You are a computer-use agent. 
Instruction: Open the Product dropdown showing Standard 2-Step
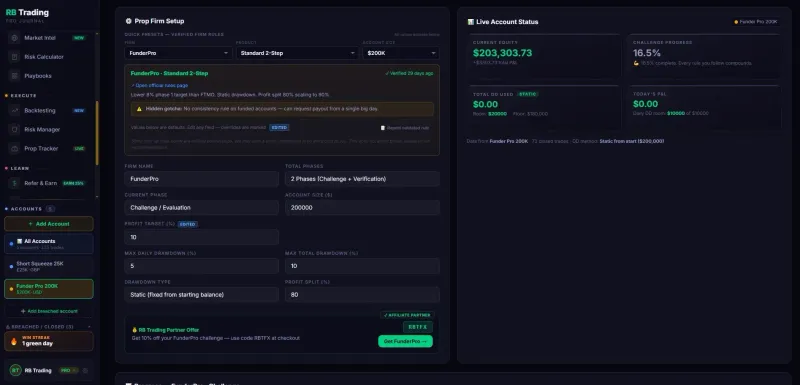(x=297, y=53)
